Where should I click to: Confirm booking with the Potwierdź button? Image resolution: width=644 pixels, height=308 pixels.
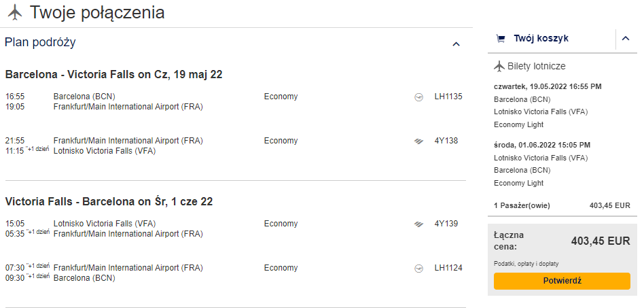point(562,281)
